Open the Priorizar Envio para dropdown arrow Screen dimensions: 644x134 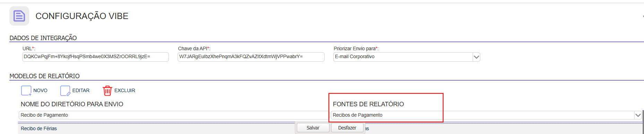click(476, 57)
